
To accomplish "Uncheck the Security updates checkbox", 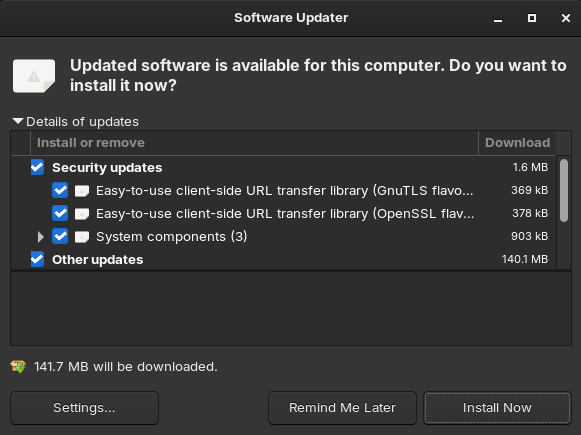I will pyautogui.click(x=37, y=167).
